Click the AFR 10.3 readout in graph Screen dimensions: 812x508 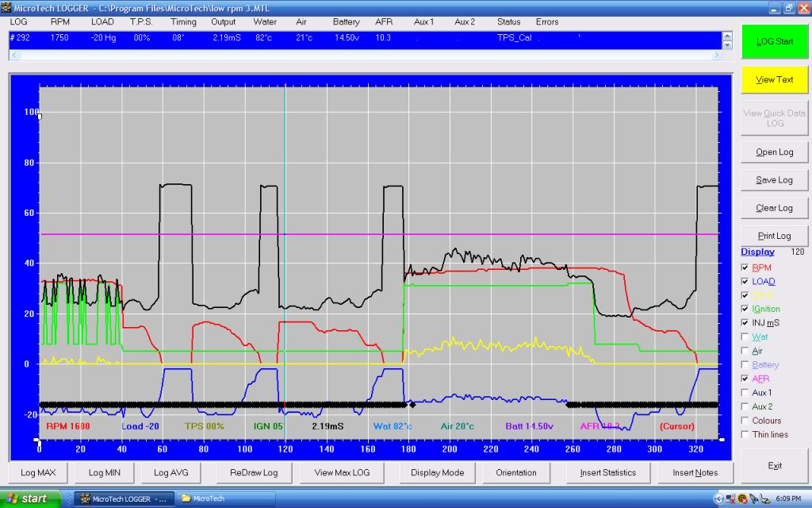point(599,426)
